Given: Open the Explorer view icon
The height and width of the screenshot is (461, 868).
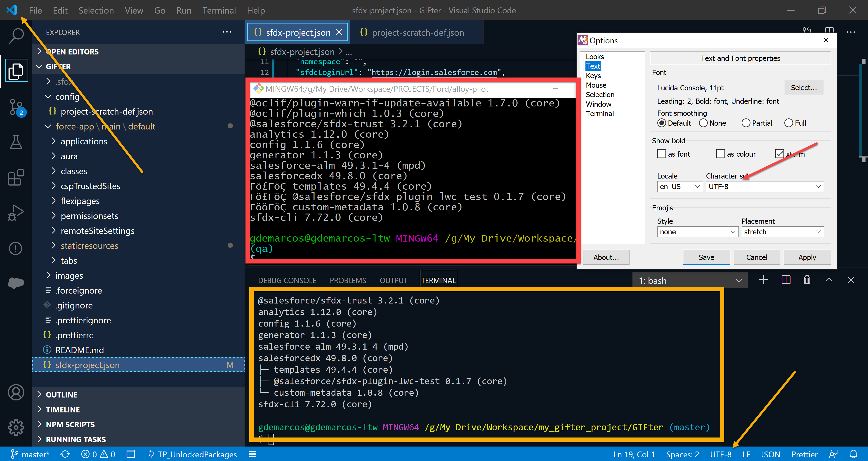Looking at the screenshot, I should click(16, 71).
